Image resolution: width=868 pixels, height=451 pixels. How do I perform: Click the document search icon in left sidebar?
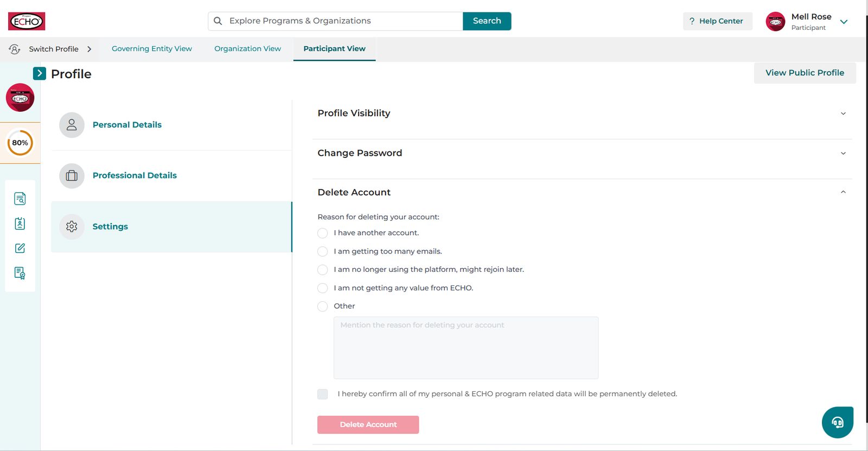[x=20, y=199]
